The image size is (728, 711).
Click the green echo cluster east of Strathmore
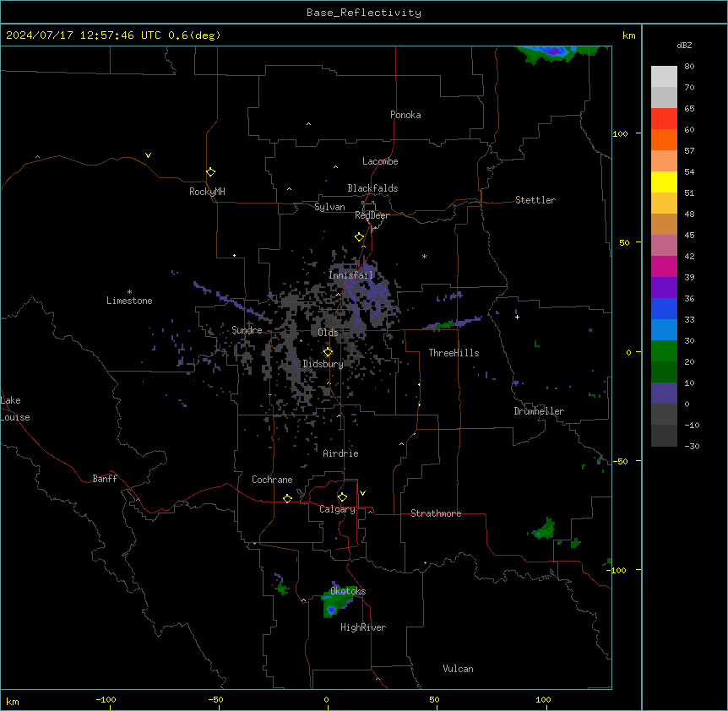pyautogui.click(x=544, y=529)
